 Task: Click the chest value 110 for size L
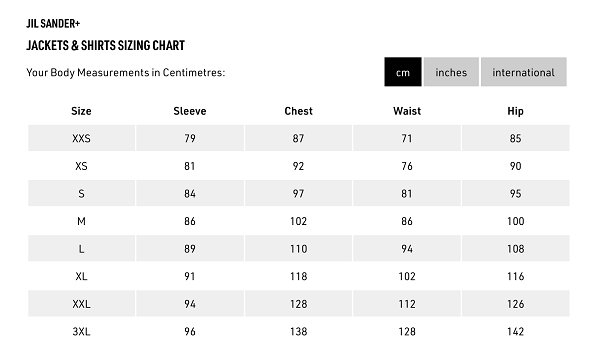tap(298, 249)
